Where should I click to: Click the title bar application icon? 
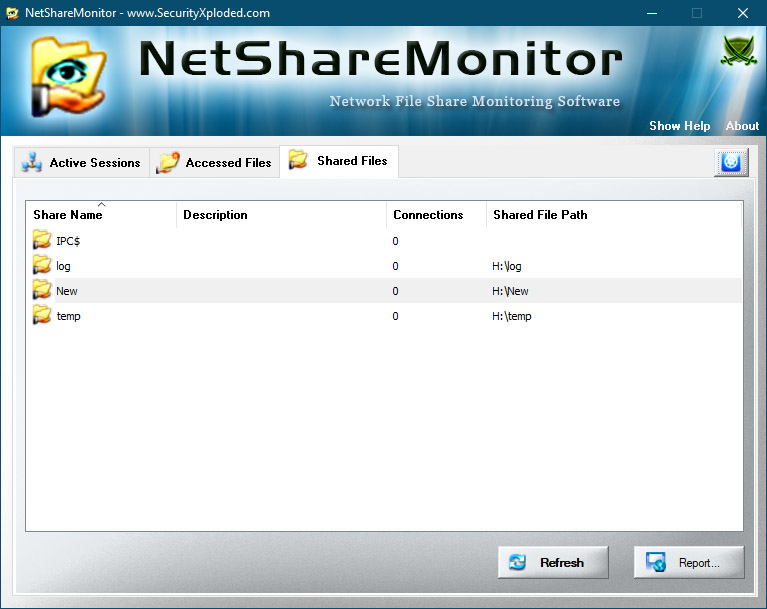point(12,13)
